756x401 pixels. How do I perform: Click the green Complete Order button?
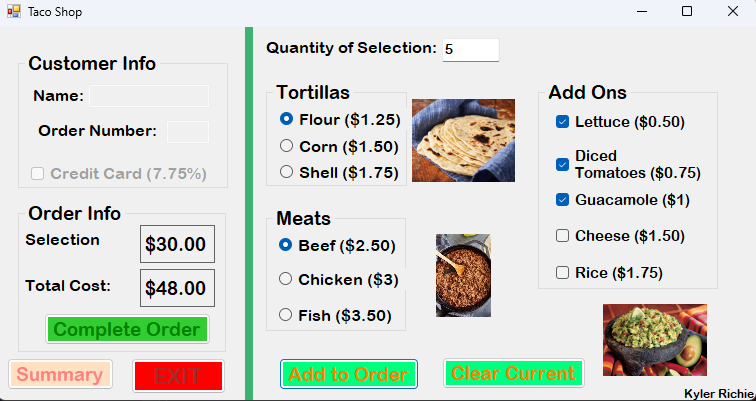point(127,329)
